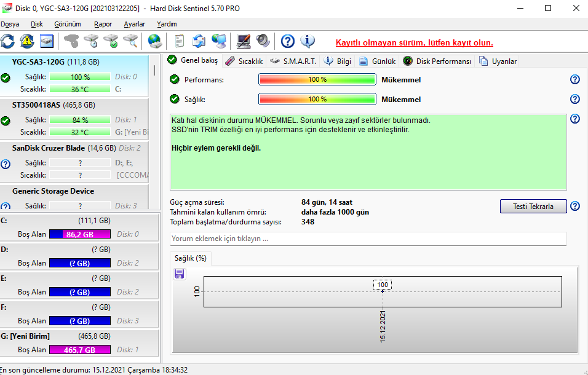
Task: Click the blue-framed disk drive toolbar icon
Action: tap(47, 41)
